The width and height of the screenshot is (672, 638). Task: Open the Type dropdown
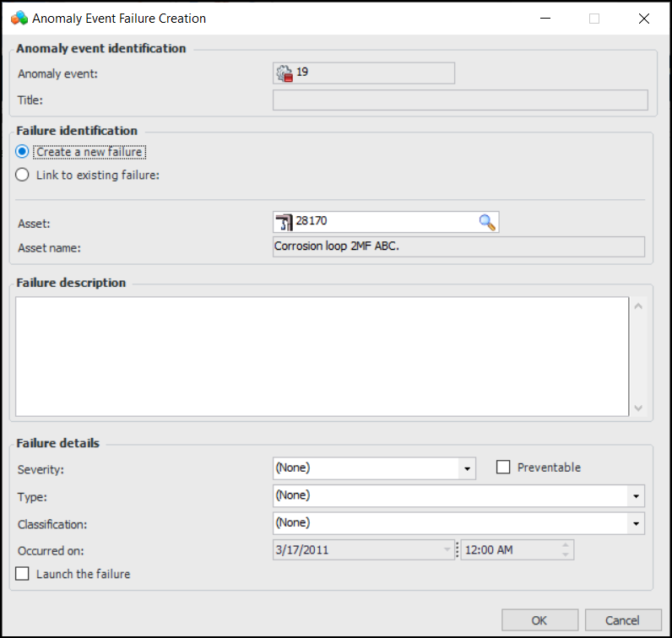tap(636, 496)
